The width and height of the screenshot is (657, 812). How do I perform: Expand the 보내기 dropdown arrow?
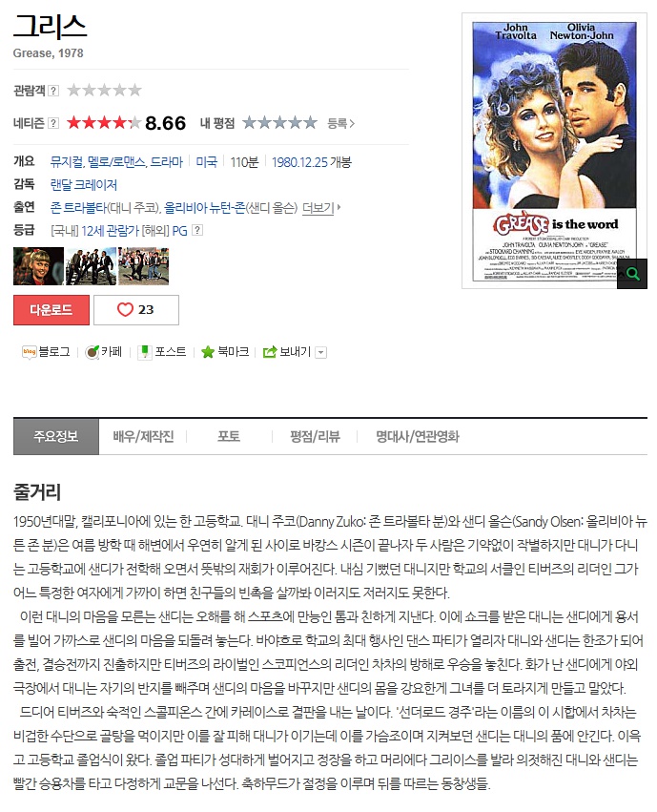point(320,353)
